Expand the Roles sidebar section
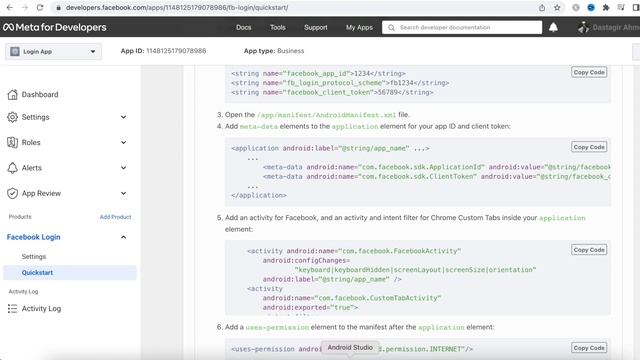The height and width of the screenshot is (360, 640). [123, 142]
